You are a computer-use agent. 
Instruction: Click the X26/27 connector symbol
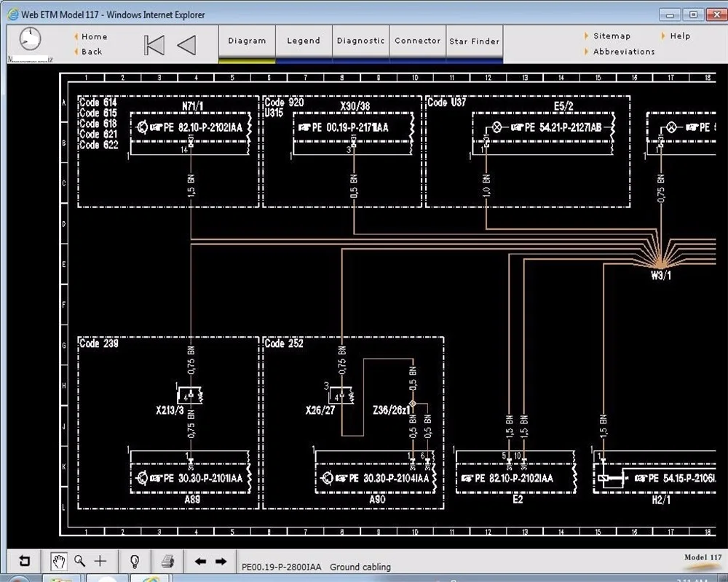[x=341, y=396]
